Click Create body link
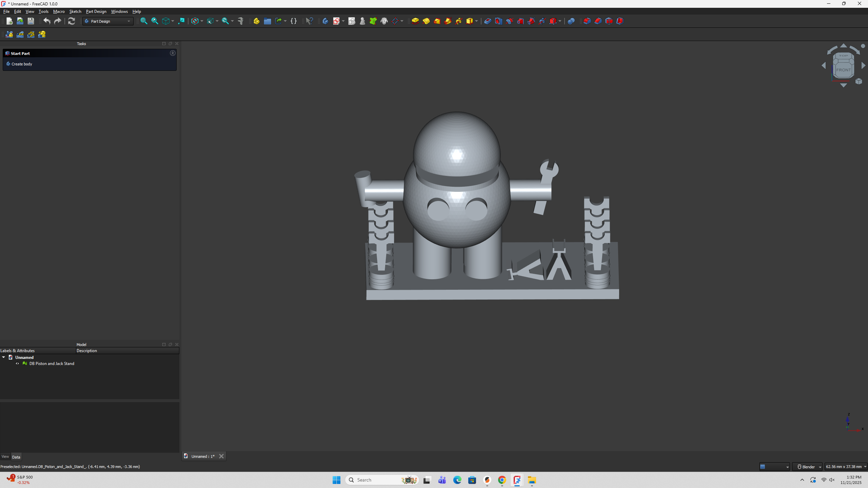Image resolution: width=868 pixels, height=488 pixels. pos(22,64)
